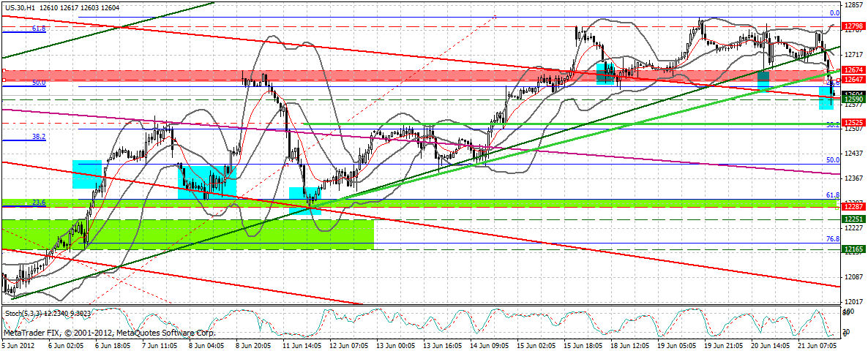Click the 5 Jun 2012 date label
This screenshot has height=351, width=868.
pyautogui.click(x=18, y=344)
